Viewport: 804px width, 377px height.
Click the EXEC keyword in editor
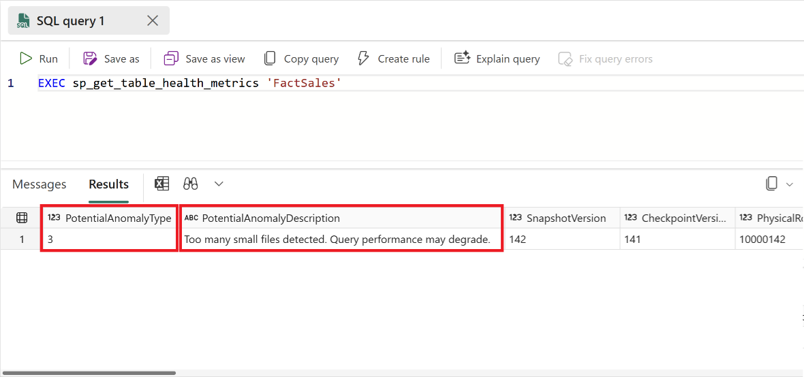coord(52,83)
